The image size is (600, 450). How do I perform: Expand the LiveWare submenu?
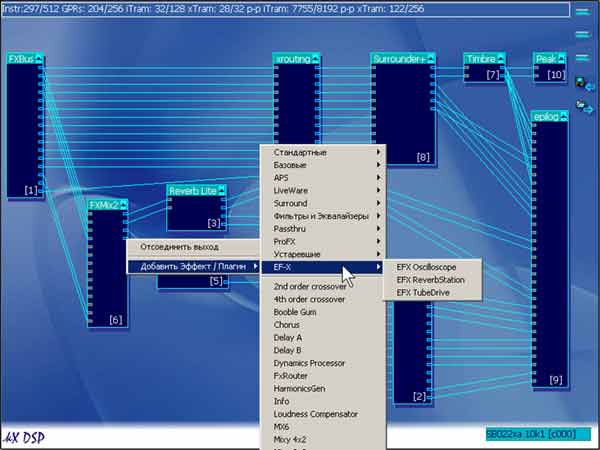[x=323, y=191]
